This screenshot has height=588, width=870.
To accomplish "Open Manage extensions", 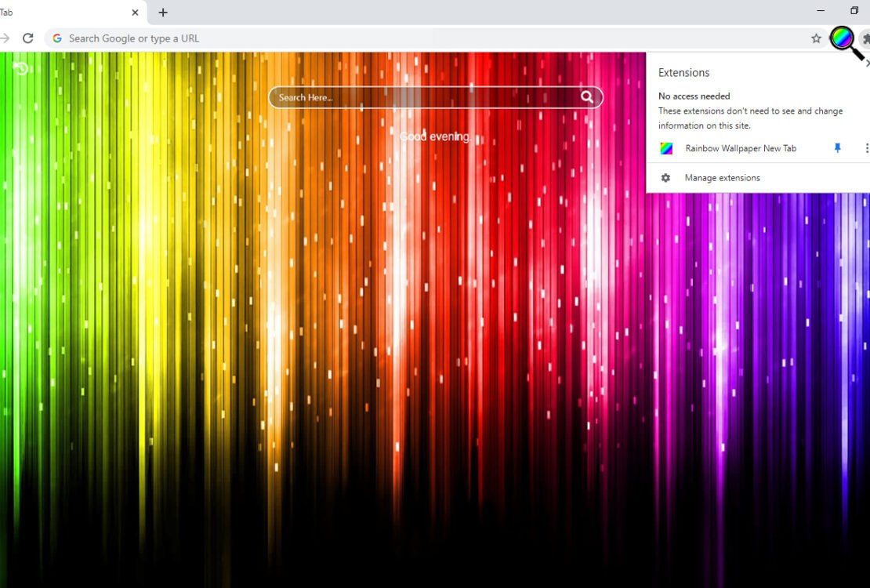I will pyautogui.click(x=722, y=177).
